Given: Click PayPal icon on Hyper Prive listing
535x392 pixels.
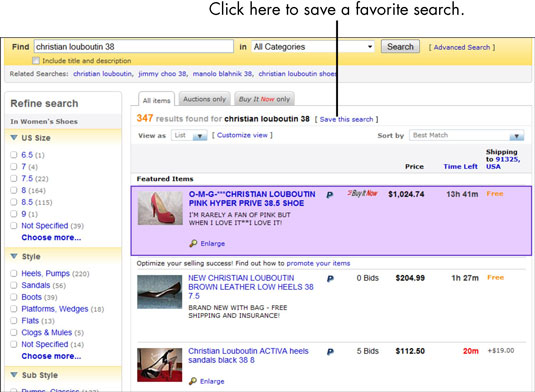Looking at the screenshot, I should [330, 195].
